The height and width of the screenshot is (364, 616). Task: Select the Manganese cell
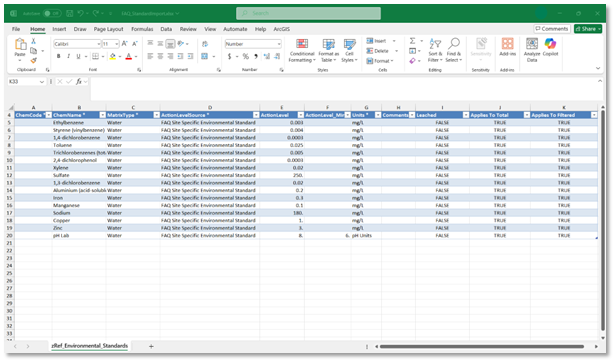(79, 205)
